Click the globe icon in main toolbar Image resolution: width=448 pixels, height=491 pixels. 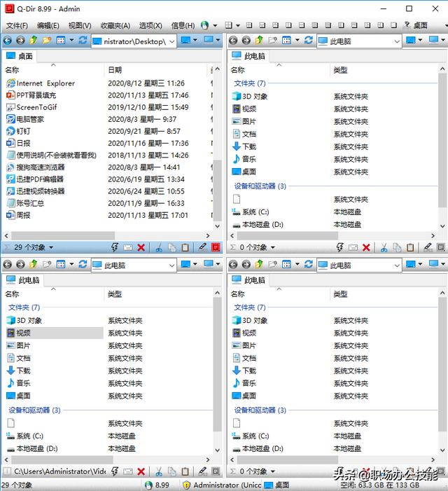pyautogui.click(x=205, y=25)
